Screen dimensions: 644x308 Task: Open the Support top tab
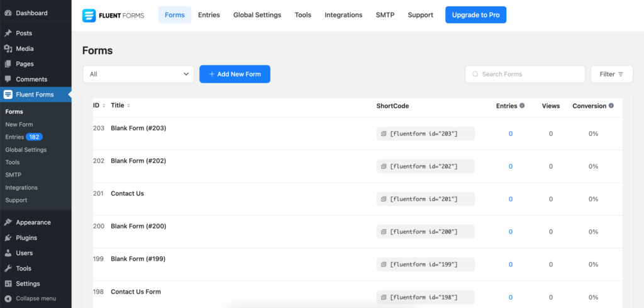pyautogui.click(x=421, y=15)
